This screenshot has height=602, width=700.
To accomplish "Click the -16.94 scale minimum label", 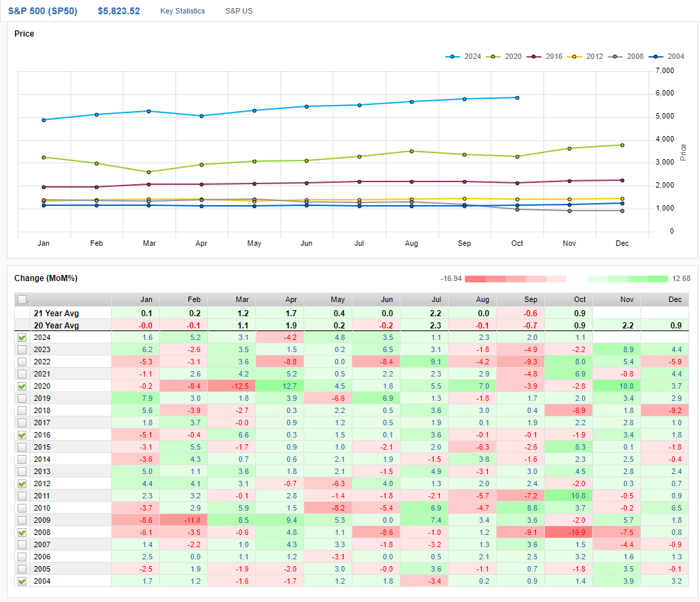I will pos(451,279).
